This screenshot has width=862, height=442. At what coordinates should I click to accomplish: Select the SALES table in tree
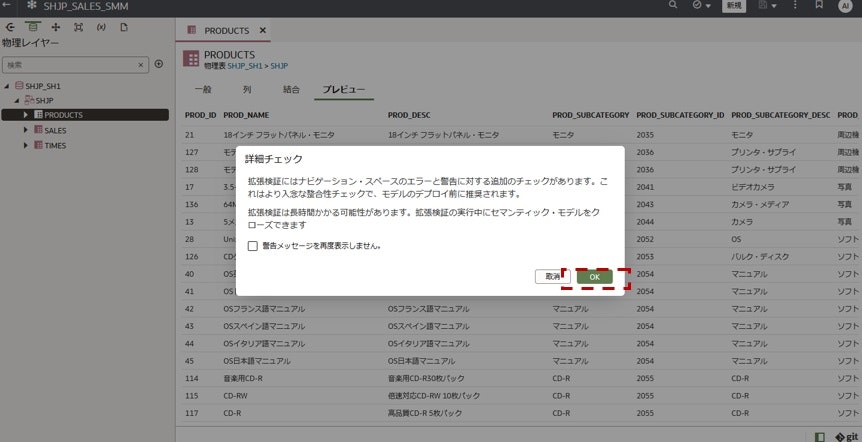pos(55,130)
